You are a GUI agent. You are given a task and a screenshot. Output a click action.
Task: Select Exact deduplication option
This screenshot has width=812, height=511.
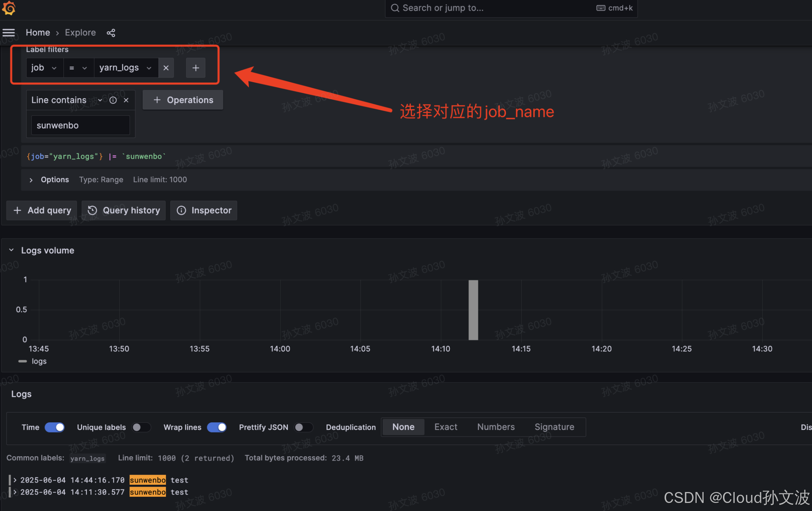[445, 427]
